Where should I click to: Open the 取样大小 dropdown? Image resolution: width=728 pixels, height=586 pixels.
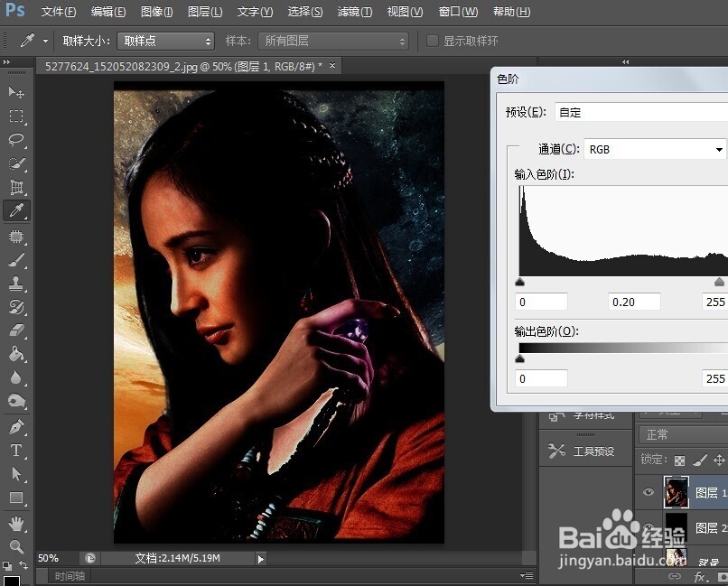tap(166, 42)
